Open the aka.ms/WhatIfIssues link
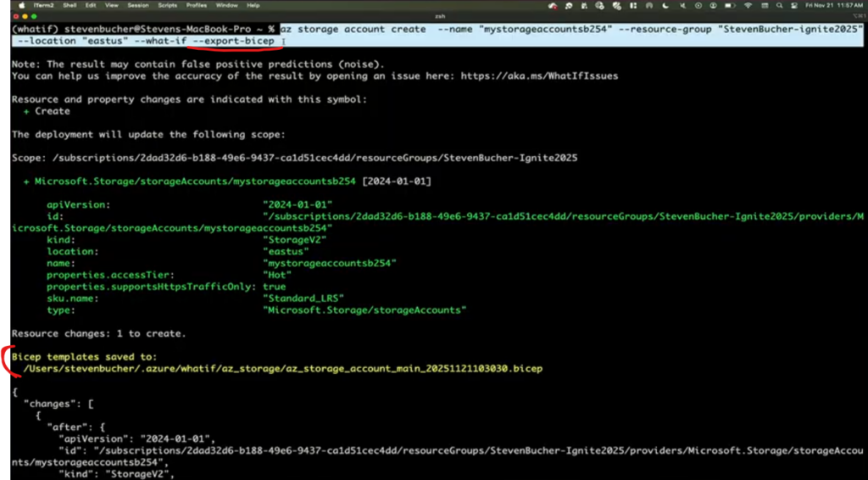Viewport: 868px width, 480px height. [539, 75]
